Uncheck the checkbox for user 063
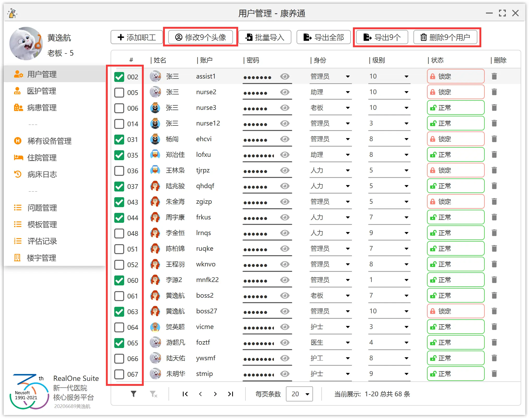This screenshot has height=420, width=529. [x=119, y=312]
